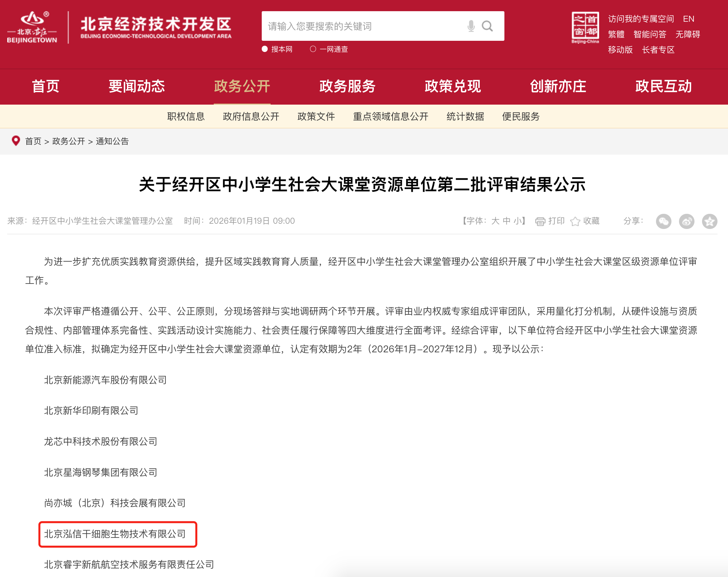This screenshot has width=728, height=577.
Task: Open the 政策兑现 navigation tab
Action: click(x=453, y=87)
